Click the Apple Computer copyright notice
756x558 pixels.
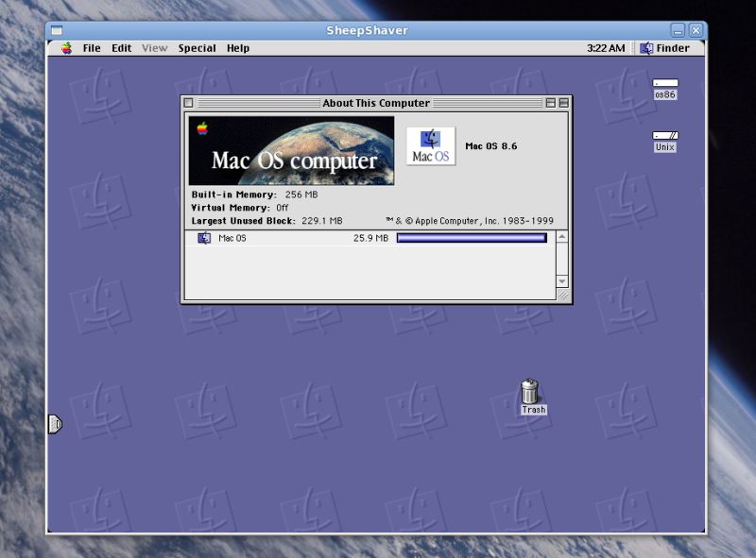[x=470, y=221]
